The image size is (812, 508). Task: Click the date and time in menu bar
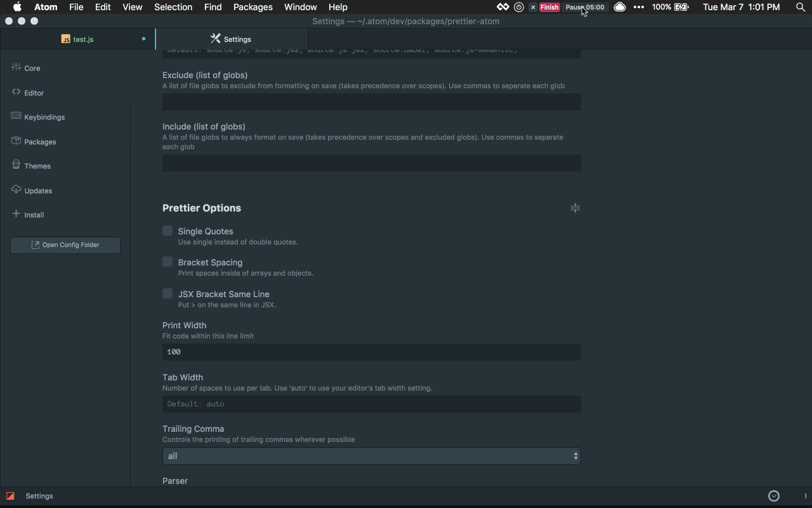742,7
